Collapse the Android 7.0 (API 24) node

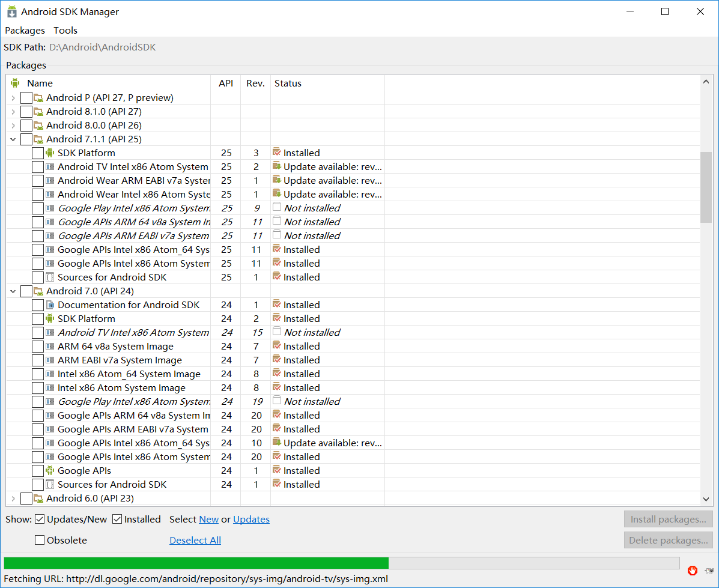click(x=13, y=291)
